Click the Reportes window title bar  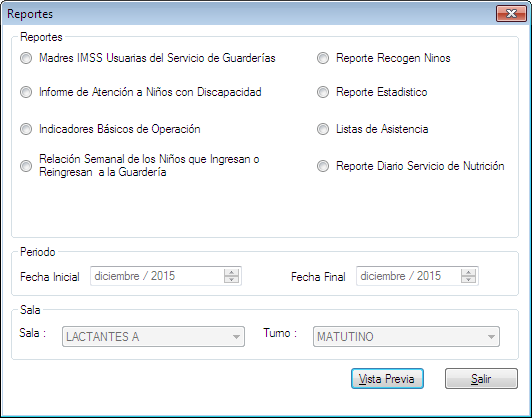[248, 14]
